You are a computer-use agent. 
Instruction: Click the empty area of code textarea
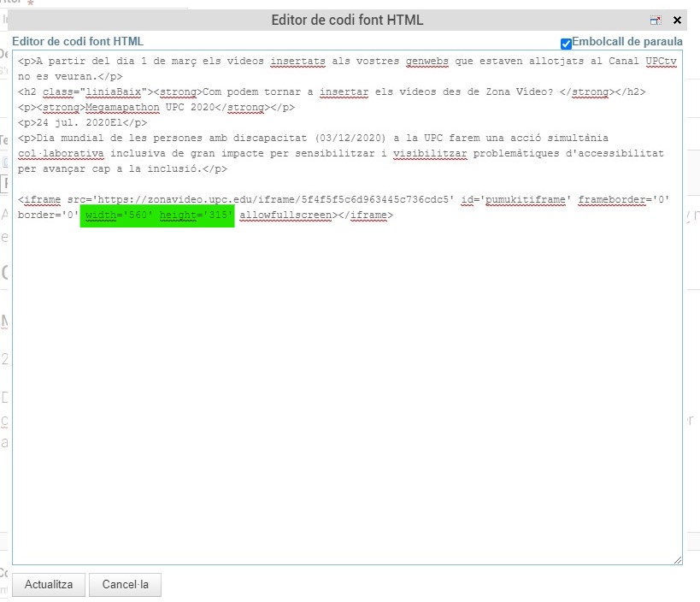click(342, 385)
